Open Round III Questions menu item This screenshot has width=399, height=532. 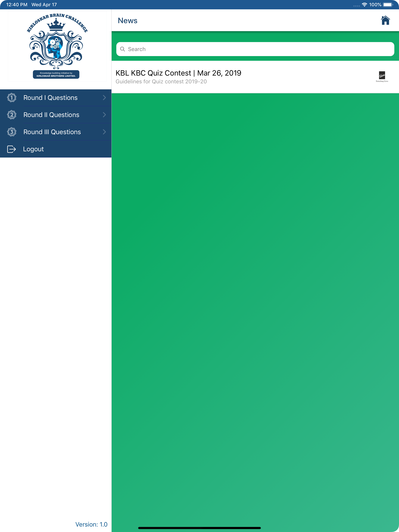coord(56,132)
